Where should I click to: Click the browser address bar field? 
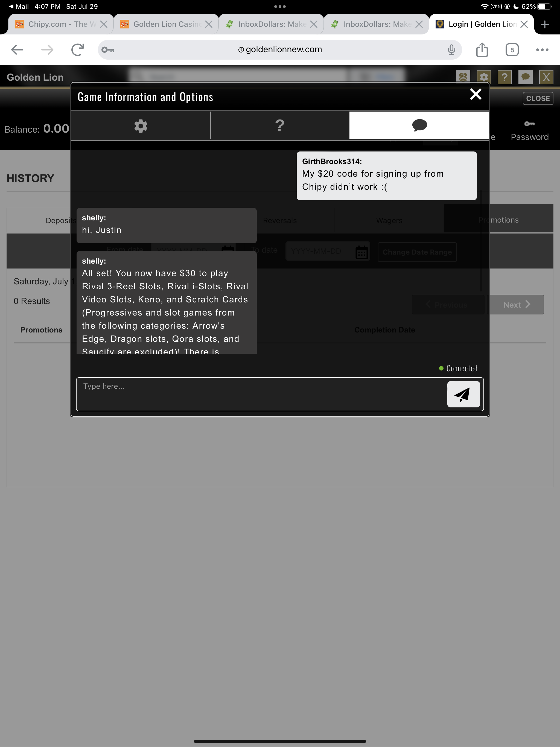[x=280, y=49]
